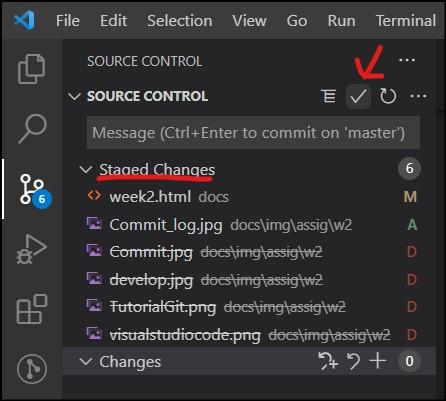This screenshot has height=401, width=446.
Task: Stage all changes with plus icon
Action: [x=378, y=361]
